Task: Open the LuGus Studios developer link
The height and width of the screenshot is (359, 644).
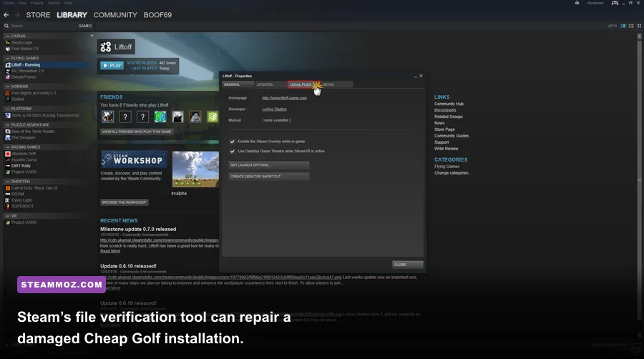Action: (274, 109)
